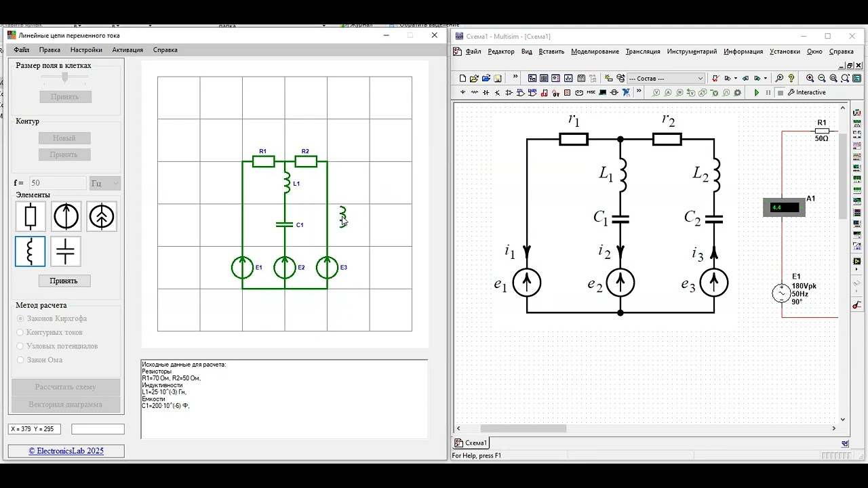Viewport: 868px width, 488px height.
Task: Click the Рассчитать схему button
Action: tap(66, 387)
